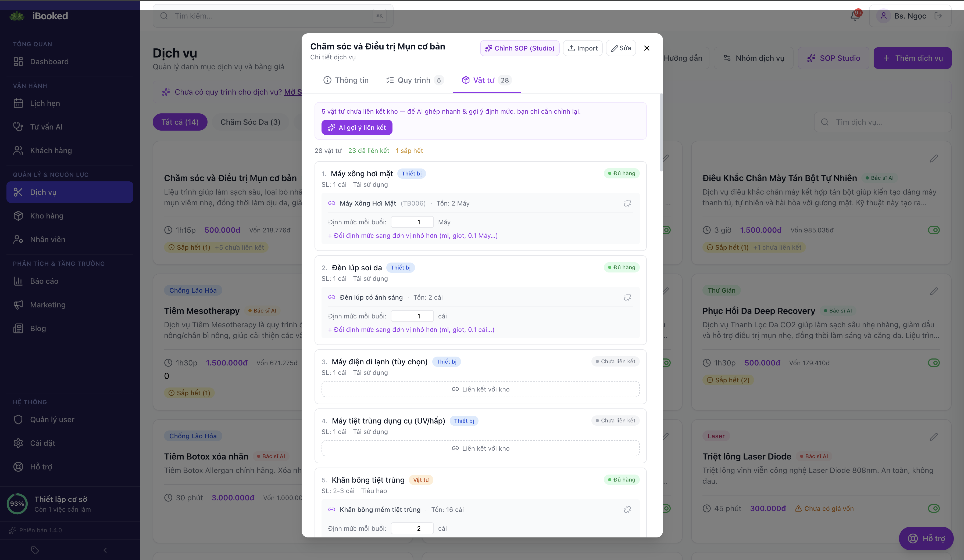Click the Chỉnh SOP (Studio) button
This screenshot has height=560, width=964.
click(x=519, y=48)
